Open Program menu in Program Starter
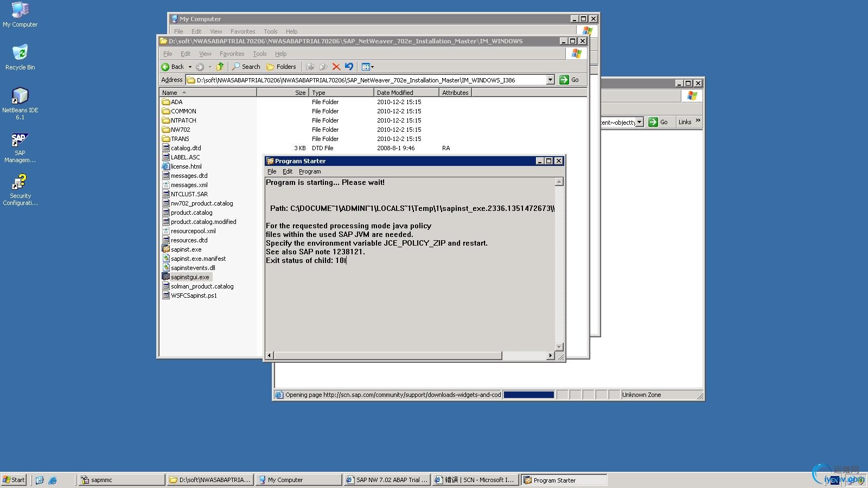Viewport: 868px width, 488px height. tap(310, 171)
